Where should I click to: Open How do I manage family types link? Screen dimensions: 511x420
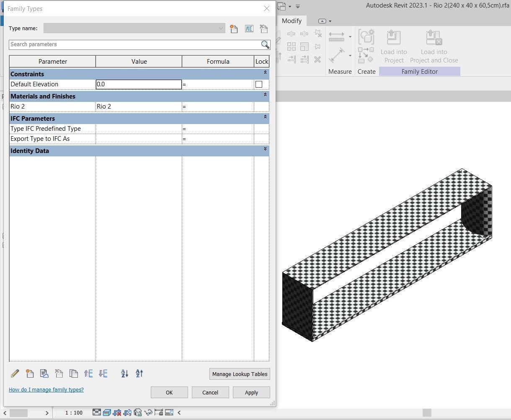[46, 390]
